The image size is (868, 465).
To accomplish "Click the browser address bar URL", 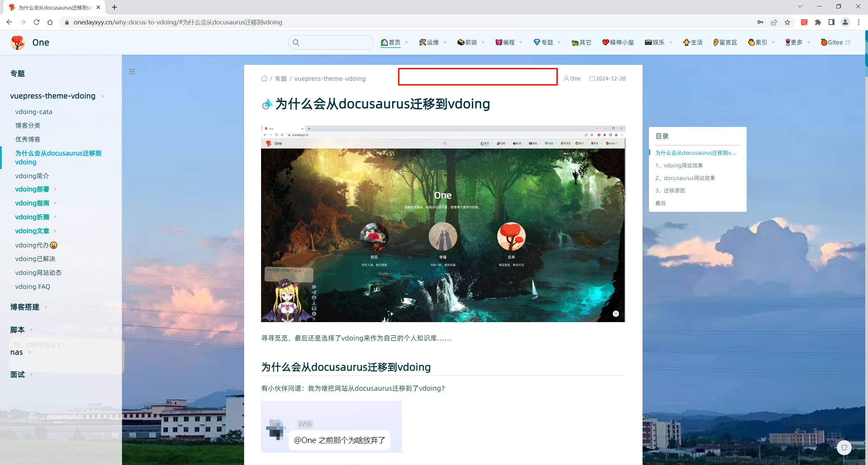I will (x=178, y=22).
